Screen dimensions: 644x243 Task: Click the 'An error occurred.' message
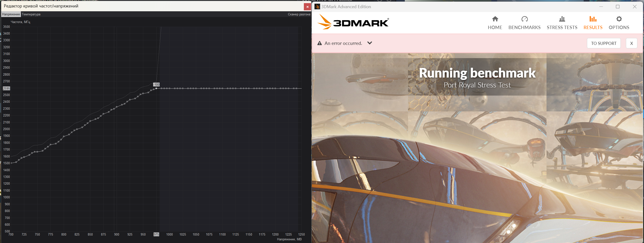343,43
